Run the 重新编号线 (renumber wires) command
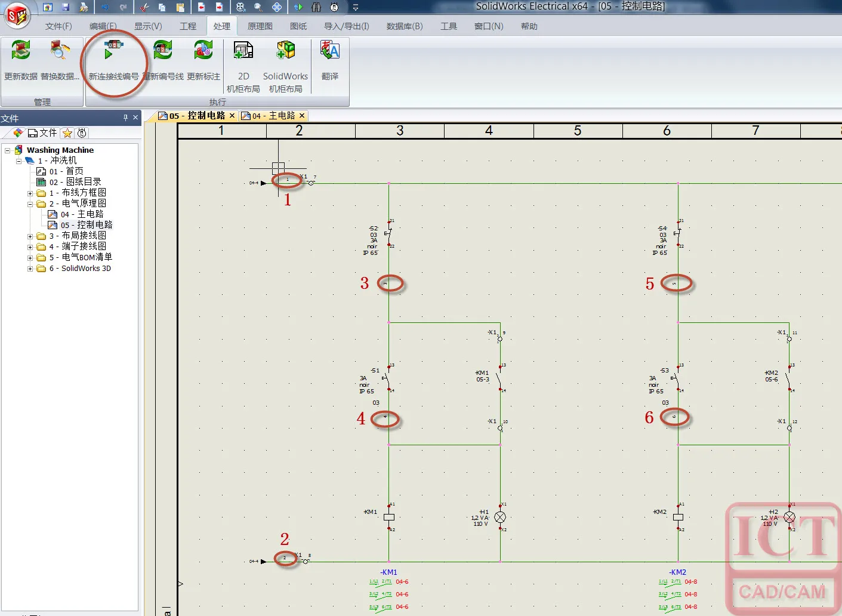 coord(162,51)
